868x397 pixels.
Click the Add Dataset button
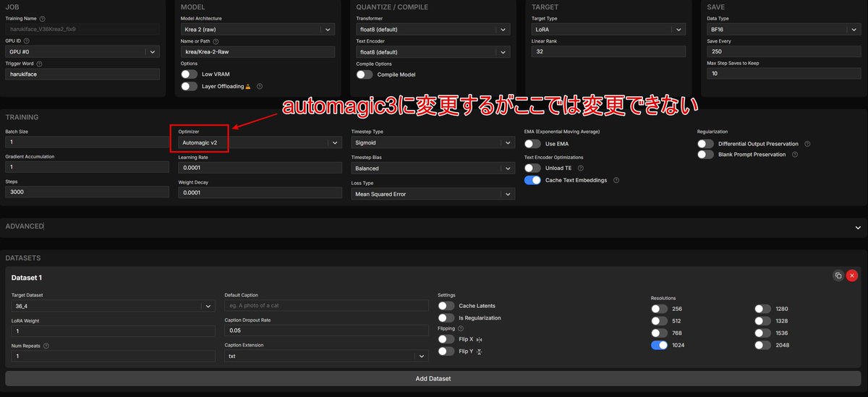433,378
